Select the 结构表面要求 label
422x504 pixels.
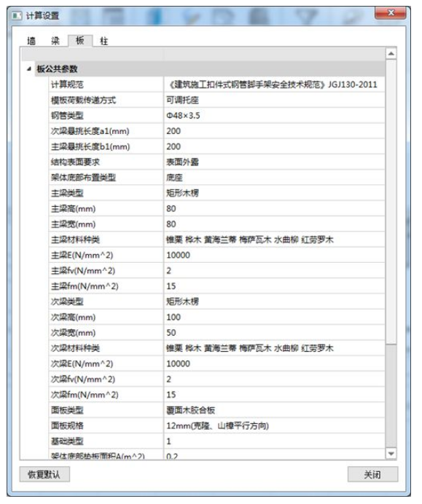[75, 162]
